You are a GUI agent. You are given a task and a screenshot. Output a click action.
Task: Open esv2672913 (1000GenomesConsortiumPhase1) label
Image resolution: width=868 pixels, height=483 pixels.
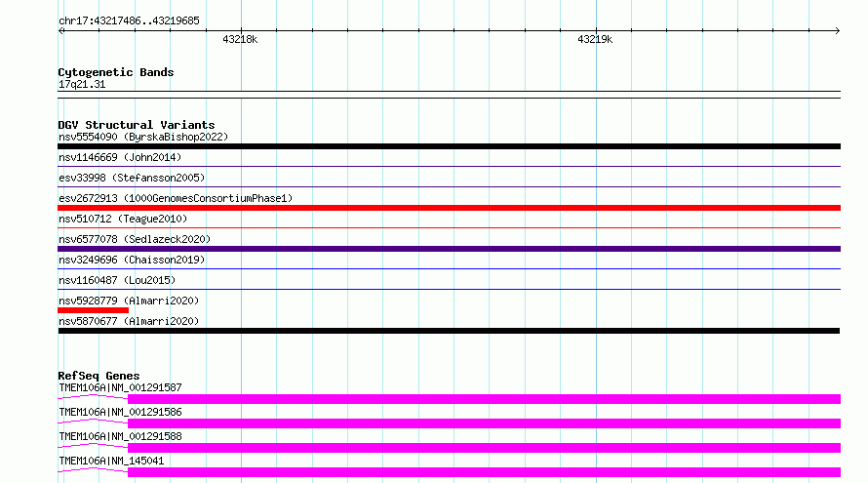coord(176,198)
